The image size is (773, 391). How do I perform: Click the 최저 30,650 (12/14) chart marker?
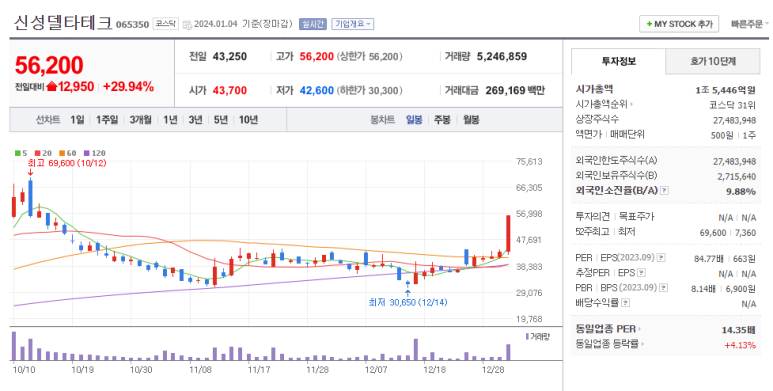point(408,302)
